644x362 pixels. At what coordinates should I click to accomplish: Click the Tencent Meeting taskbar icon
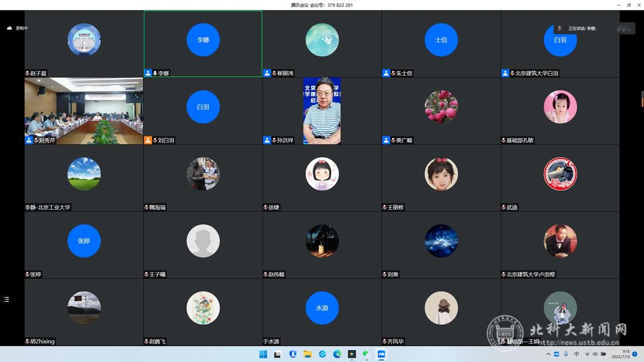[x=381, y=354]
